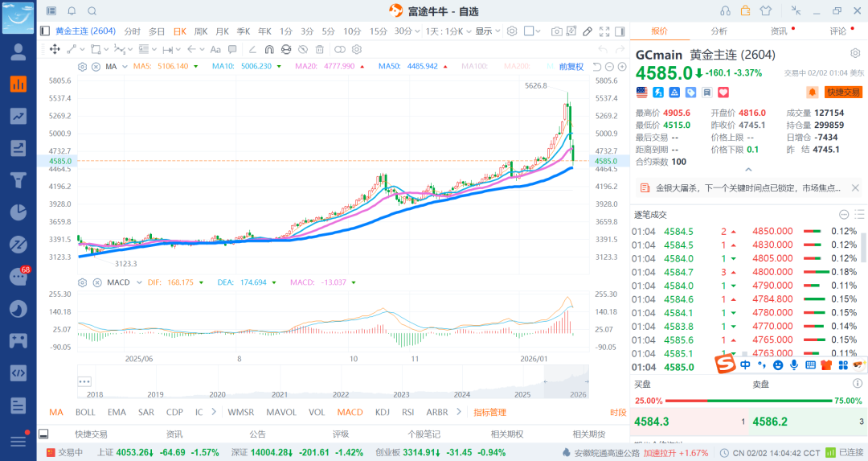This screenshot has height=461, width=868.
Task: Open the pie chart sidebar icon
Action: [x=18, y=212]
